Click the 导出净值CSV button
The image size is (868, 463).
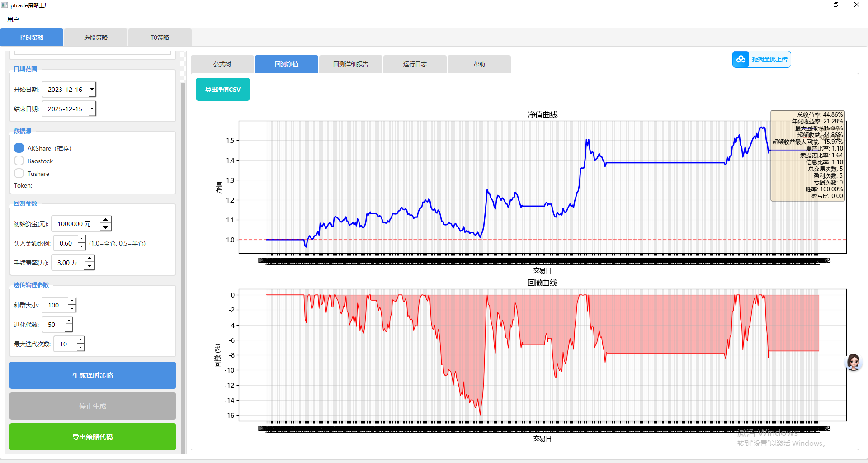[223, 90]
